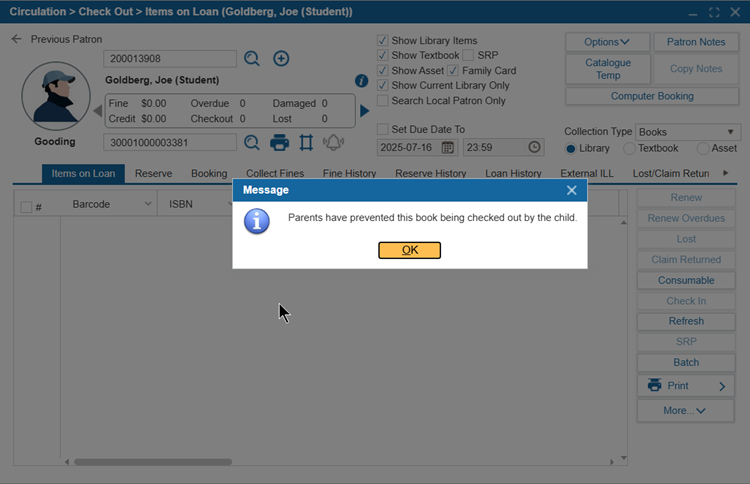Viewport: 750px width, 484px height.
Task: Click the OK button in the Message dialog
Action: [409, 250]
